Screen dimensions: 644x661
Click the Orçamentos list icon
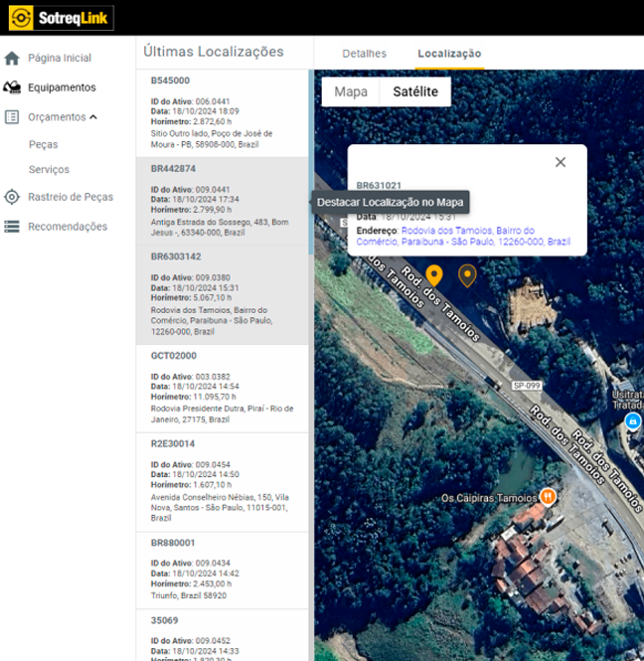(12, 117)
